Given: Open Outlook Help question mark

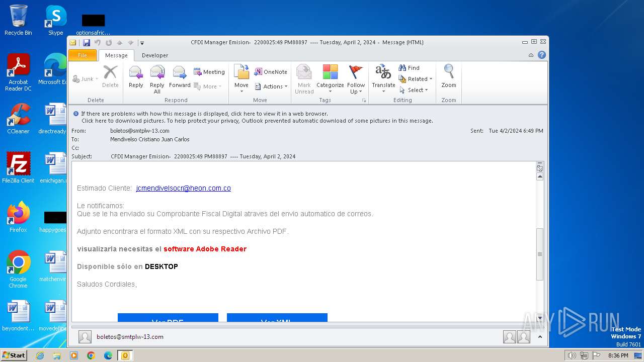Looking at the screenshot, I should coord(542,55).
